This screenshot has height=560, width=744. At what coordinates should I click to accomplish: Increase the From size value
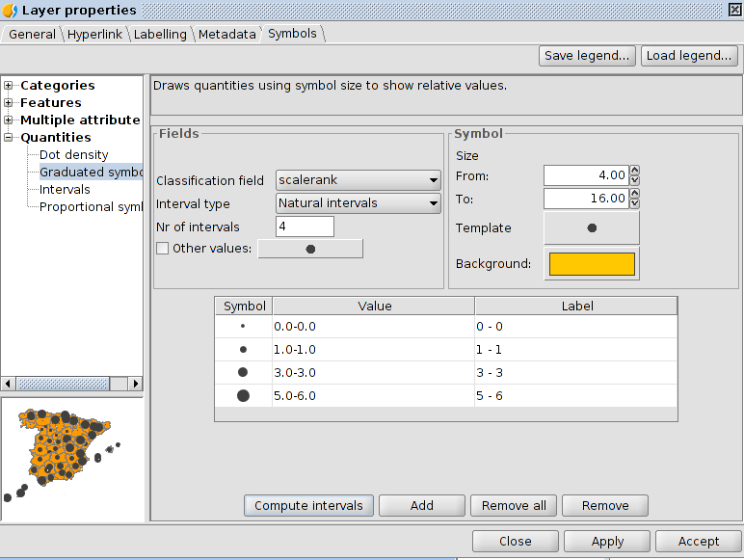coord(634,171)
